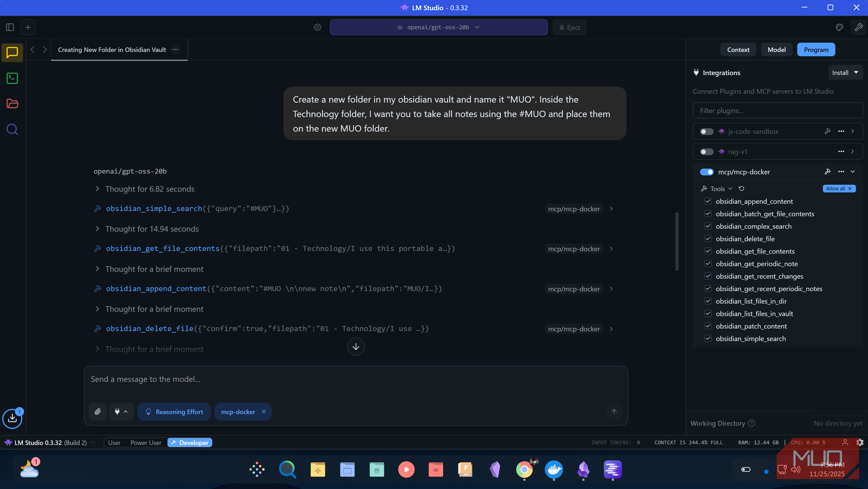The height and width of the screenshot is (489, 868).
Task: Refresh the Tools list in mcp-docker
Action: [742, 188]
